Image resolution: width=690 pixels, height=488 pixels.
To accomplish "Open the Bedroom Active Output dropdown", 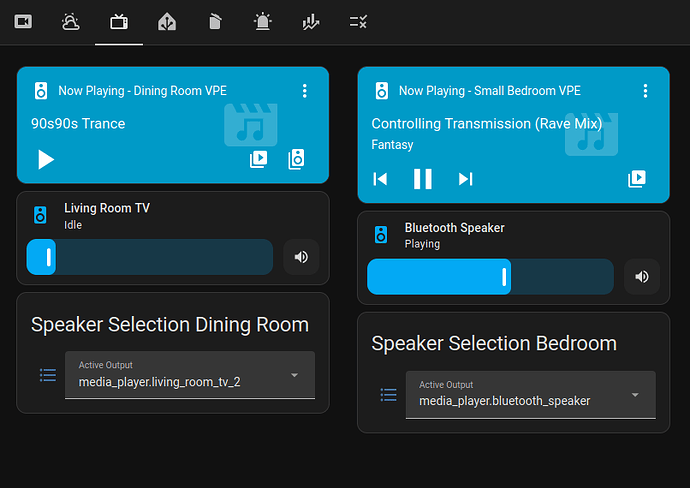I will point(530,395).
